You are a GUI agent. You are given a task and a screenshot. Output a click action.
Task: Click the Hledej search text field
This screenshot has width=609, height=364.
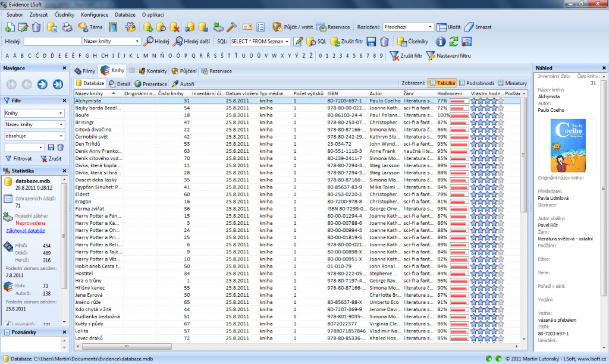(52, 42)
